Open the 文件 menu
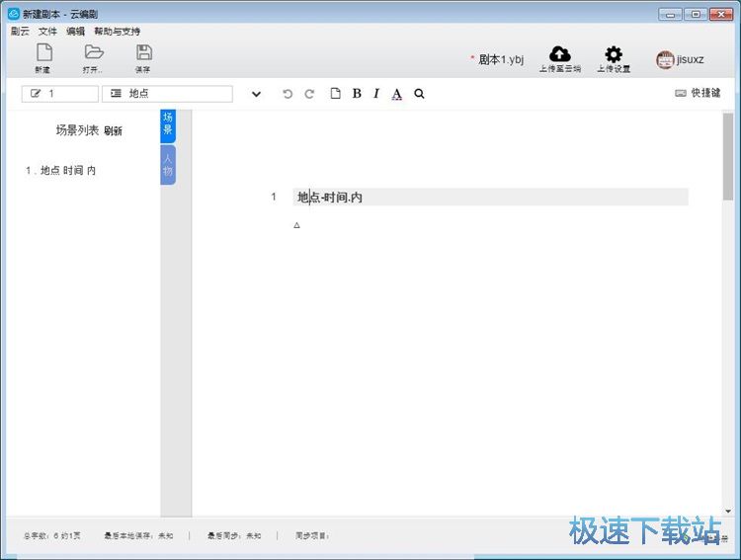This screenshot has height=560, width=741. 47,32
